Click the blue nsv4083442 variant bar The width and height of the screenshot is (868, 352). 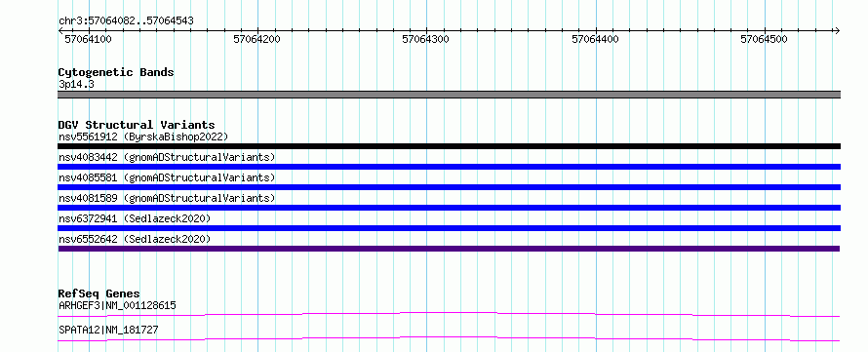click(450, 167)
